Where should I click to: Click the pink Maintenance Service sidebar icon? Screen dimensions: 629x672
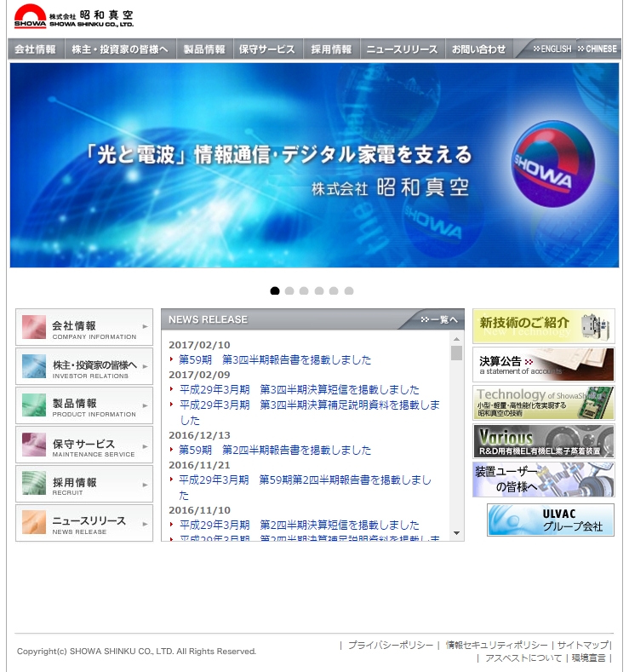coord(34,445)
